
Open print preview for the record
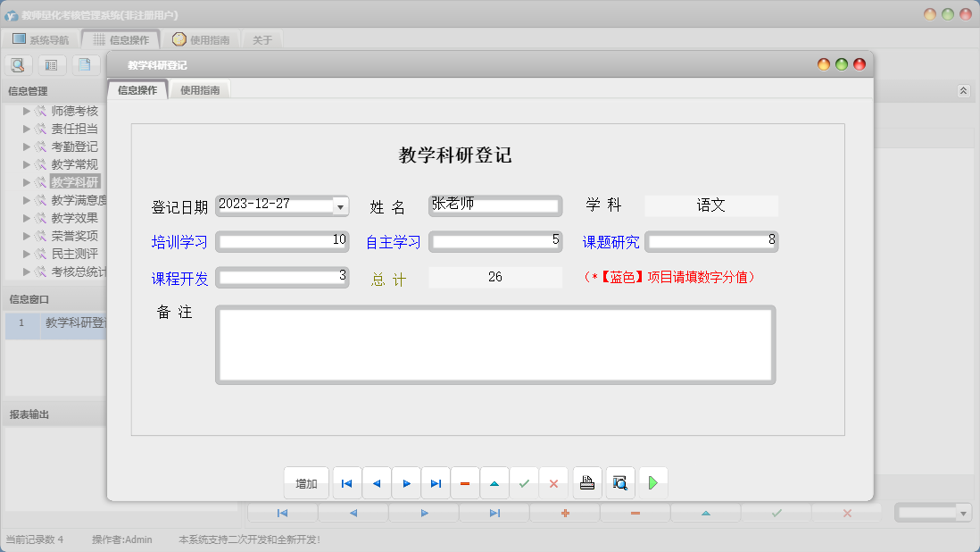(620, 482)
